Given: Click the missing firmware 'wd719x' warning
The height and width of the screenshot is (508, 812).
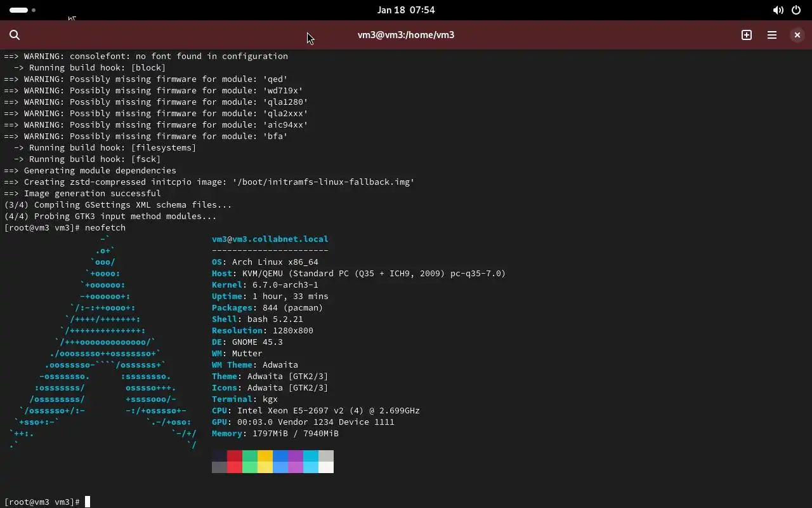Looking at the screenshot, I should point(154,91).
